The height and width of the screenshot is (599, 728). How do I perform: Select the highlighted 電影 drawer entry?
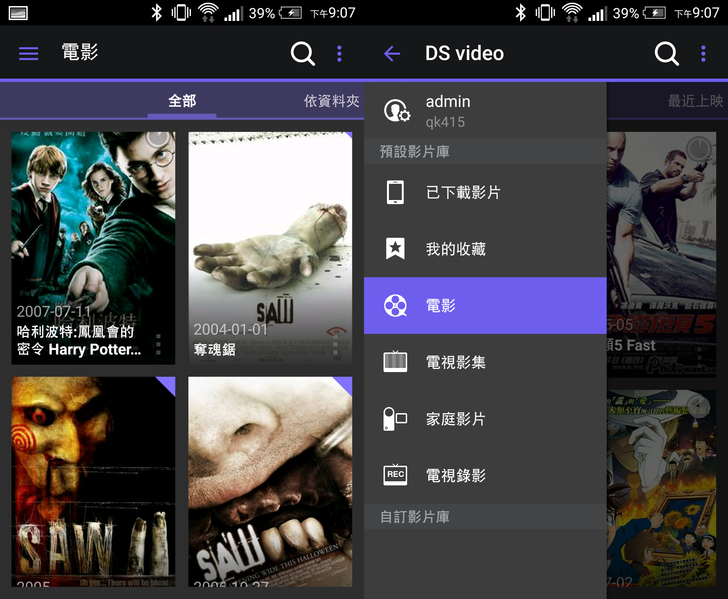pos(485,306)
